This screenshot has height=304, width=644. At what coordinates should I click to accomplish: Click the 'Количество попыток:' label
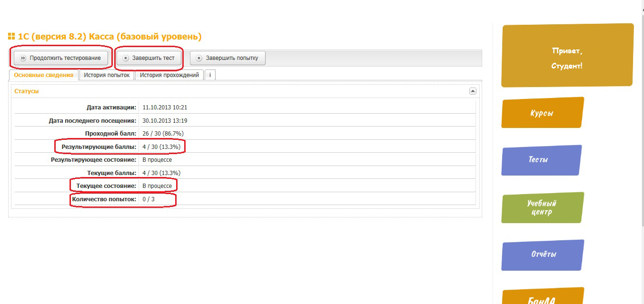(x=104, y=199)
